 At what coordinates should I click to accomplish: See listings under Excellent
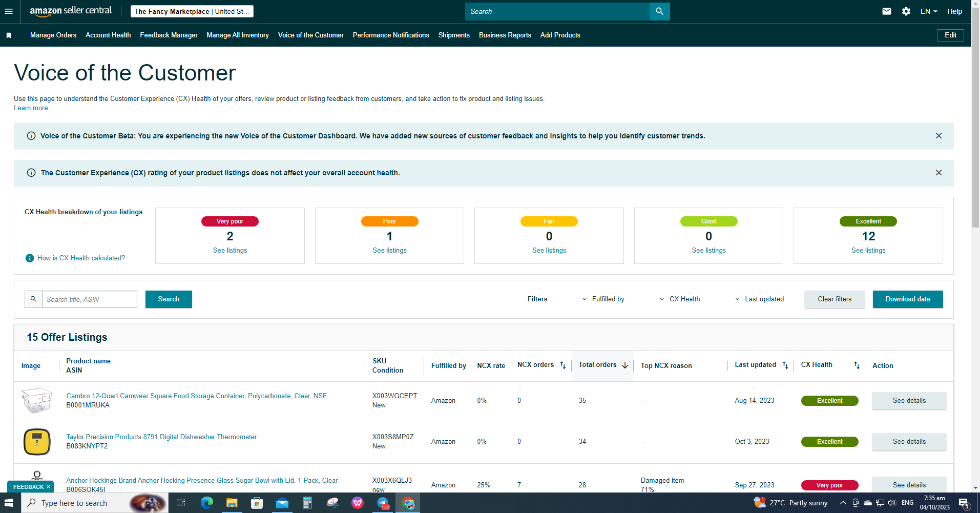pos(868,251)
